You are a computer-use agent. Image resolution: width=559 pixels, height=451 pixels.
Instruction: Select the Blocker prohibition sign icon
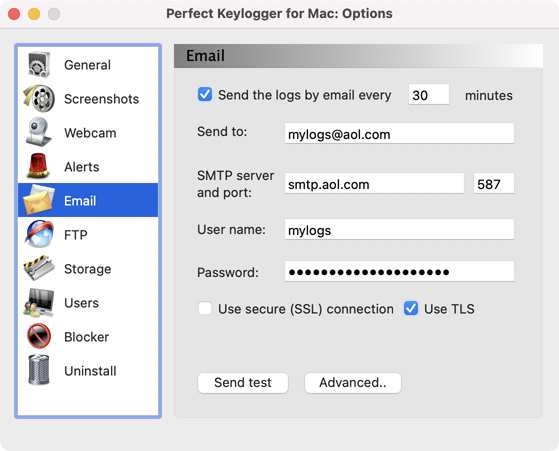pyautogui.click(x=39, y=336)
